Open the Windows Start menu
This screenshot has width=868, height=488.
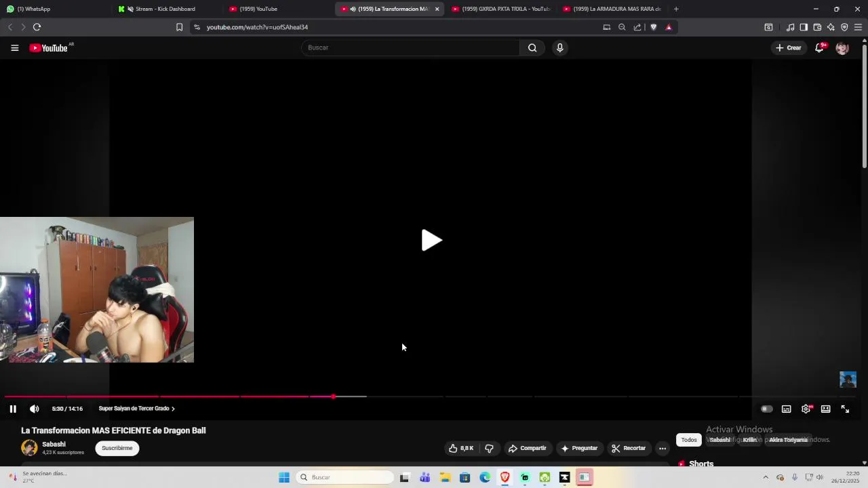pyautogui.click(x=284, y=477)
